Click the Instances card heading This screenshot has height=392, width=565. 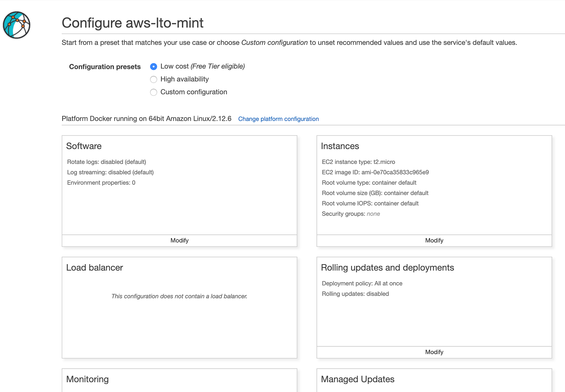pyautogui.click(x=340, y=146)
